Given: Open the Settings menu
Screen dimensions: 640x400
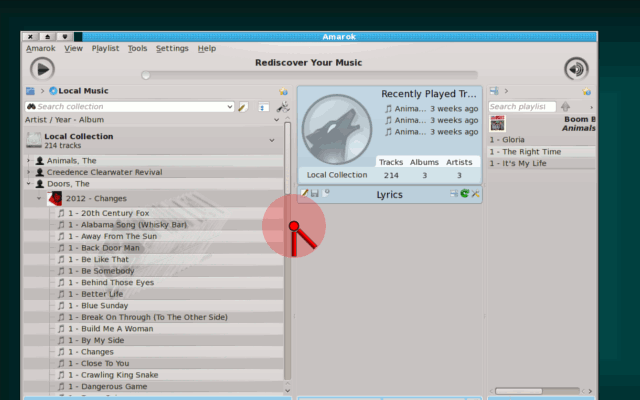Looking at the screenshot, I should pos(172,48).
